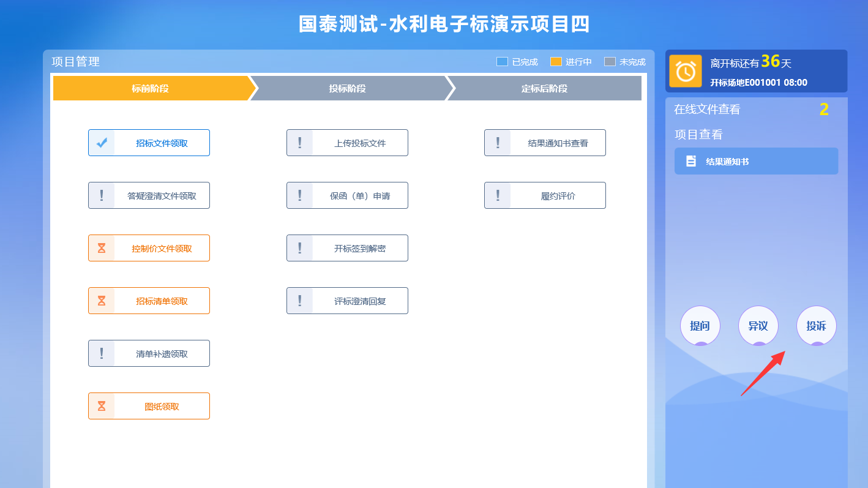
Task: Click the hourglass icon beside 招标清单领取
Action: [102, 301]
